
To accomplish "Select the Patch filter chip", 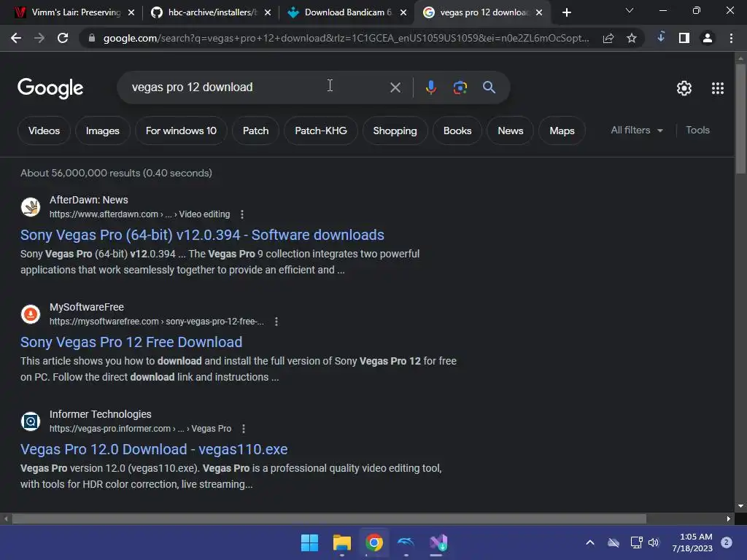I will point(256,131).
